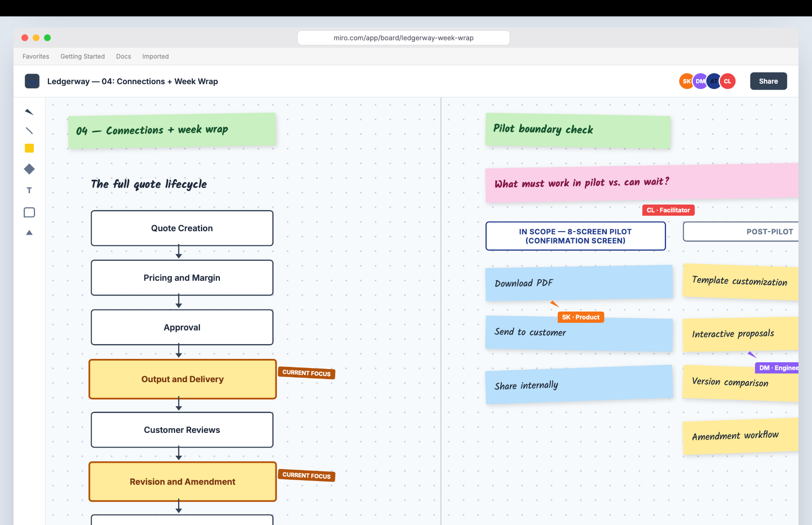Select the diamond shape tool
Image resolution: width=812 pixels, height=525 pixels.
click(29, 169)
